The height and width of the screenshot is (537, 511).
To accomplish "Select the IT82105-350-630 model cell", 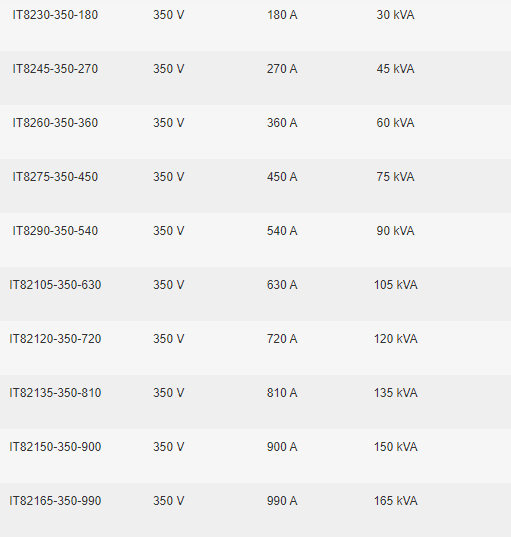I will 55,285.
